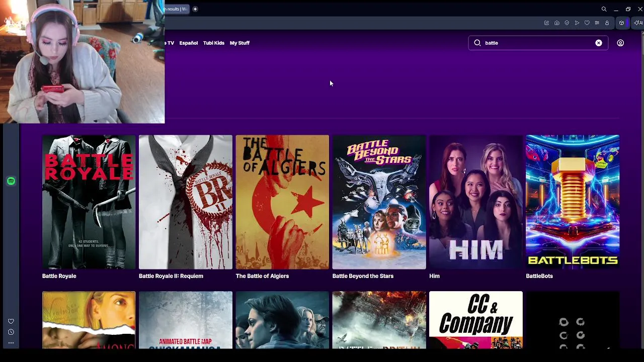Open Spotify from the browser sidebar
The image size is (644, 362).
point(11,181)
